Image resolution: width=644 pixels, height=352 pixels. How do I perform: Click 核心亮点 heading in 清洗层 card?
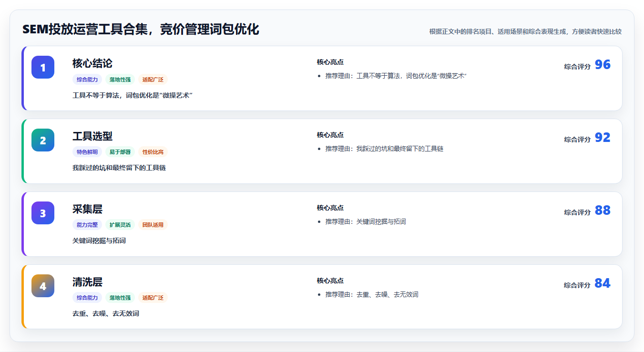click(330, 281)
